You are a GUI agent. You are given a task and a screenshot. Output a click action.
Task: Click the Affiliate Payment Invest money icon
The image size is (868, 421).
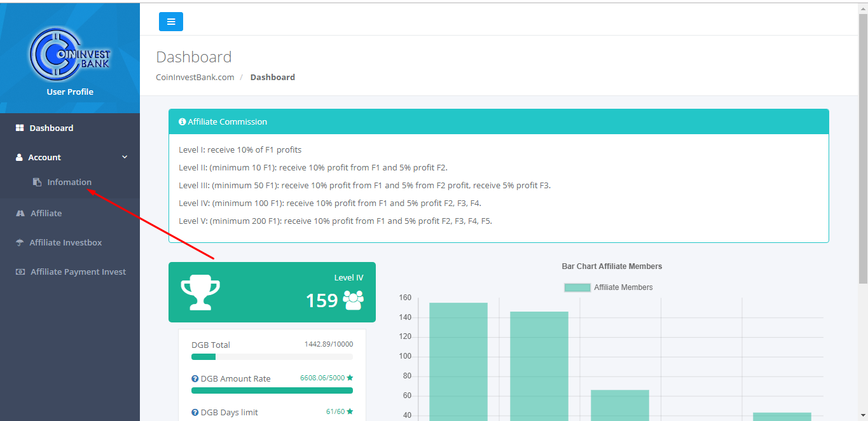tap(20, 272)
